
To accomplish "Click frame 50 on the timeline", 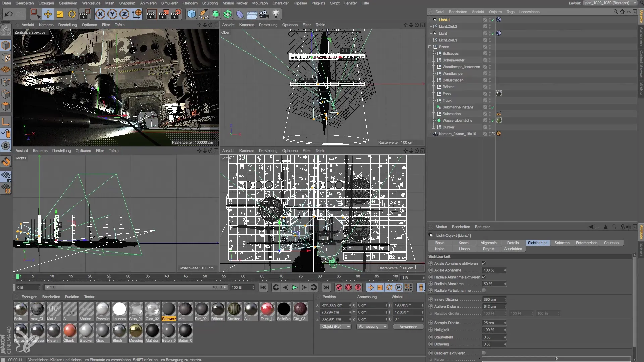I will 205,276.
